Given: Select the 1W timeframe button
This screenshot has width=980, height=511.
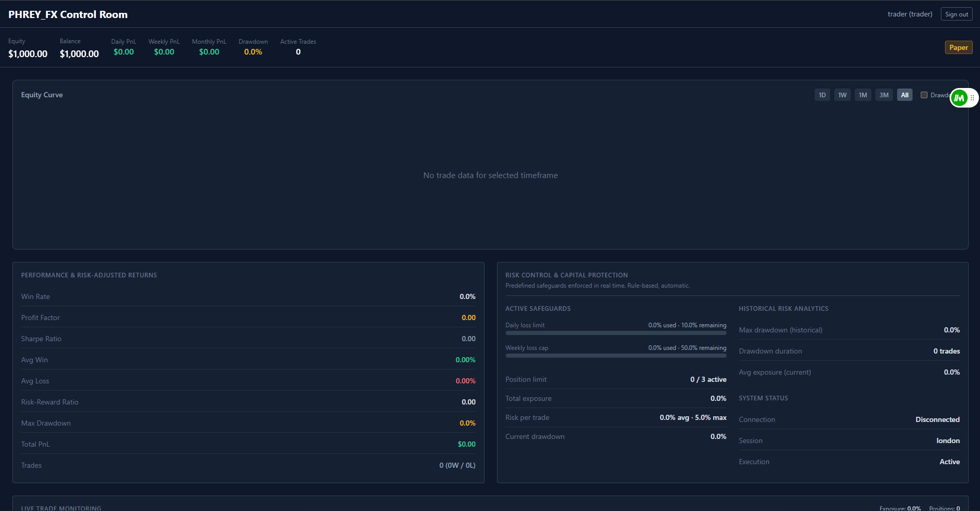Looking at the screenshot, I should click(842, 95).
